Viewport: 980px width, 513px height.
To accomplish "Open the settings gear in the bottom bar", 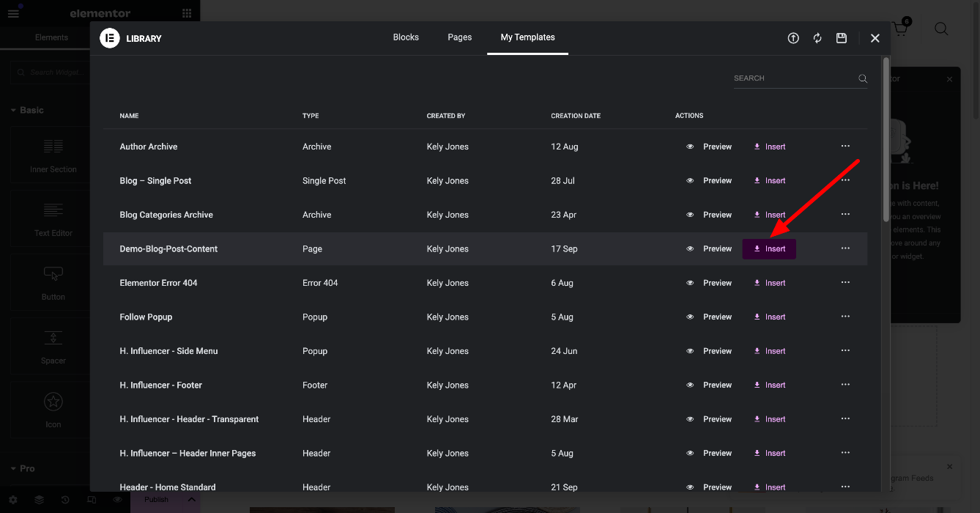I will point(13,500).
